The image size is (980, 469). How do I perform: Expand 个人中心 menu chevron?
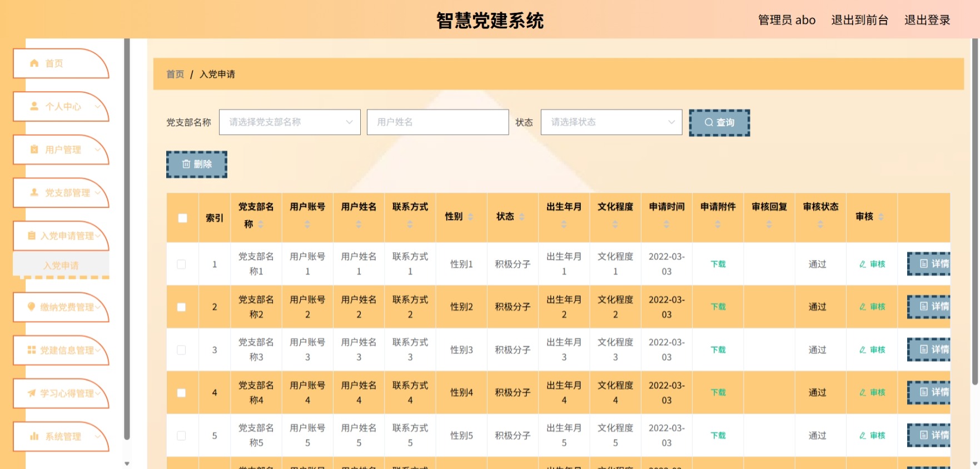98,106
